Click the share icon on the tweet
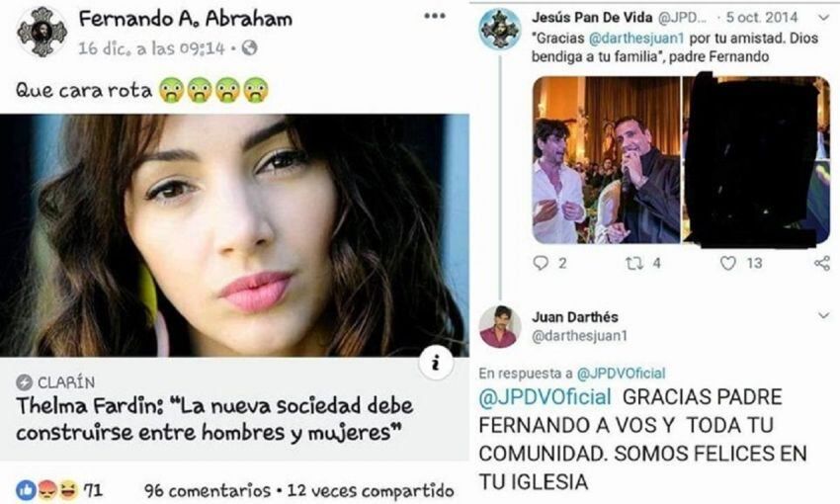This screenshot has height=504, width=840. [822, 263]
